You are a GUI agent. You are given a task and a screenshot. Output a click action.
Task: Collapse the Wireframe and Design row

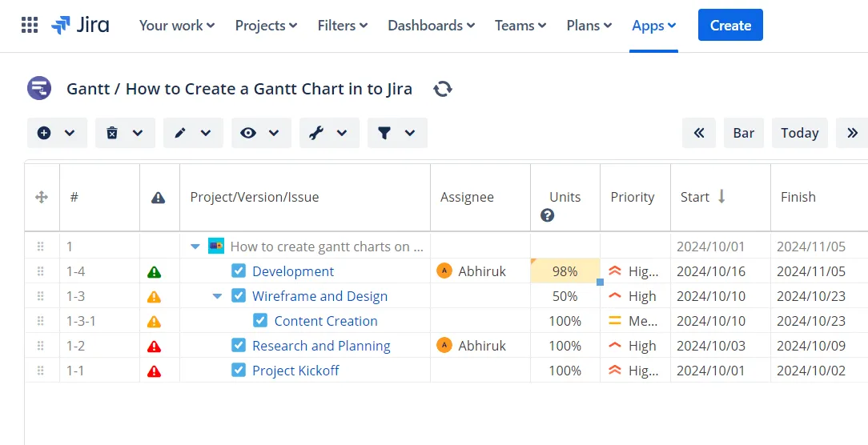point(218,296)
